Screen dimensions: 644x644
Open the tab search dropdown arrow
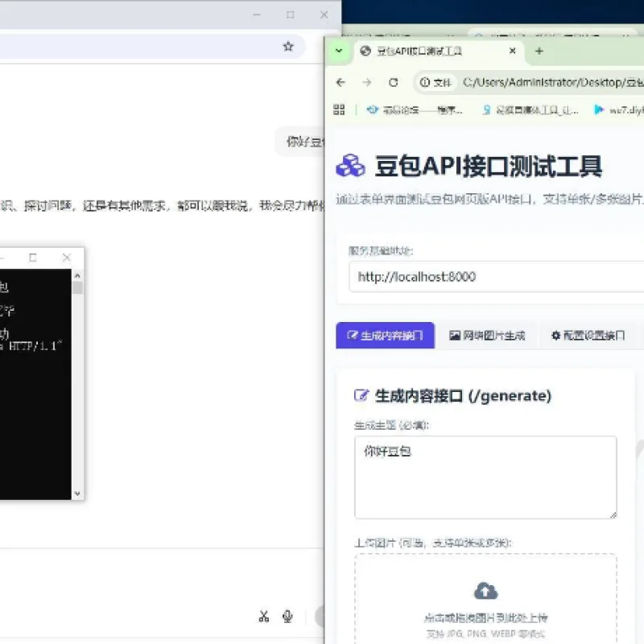pos(339,51)
